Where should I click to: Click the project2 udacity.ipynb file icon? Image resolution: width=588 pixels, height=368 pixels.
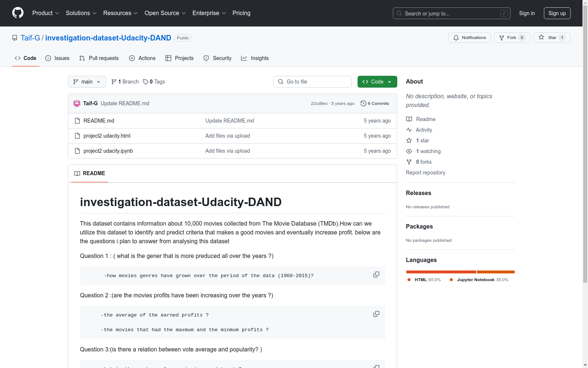pyautogui.click(x=77, y=151)
